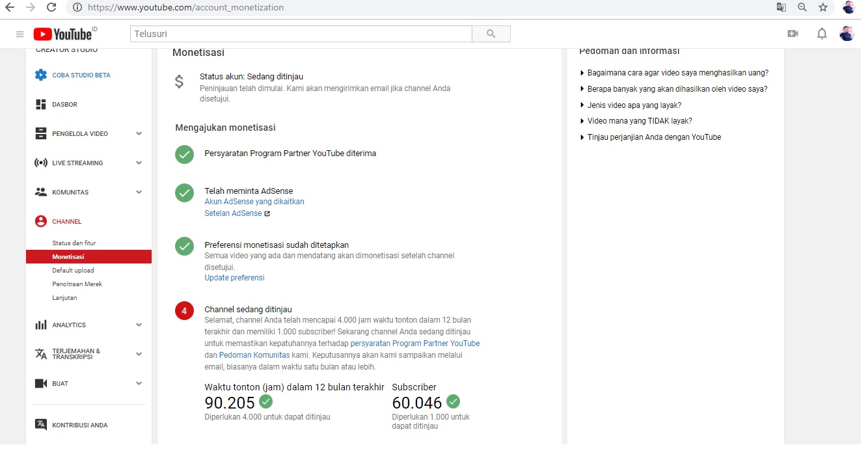Expand the Komunitas section chevron
868x471 pixels.
coord(139,192)
